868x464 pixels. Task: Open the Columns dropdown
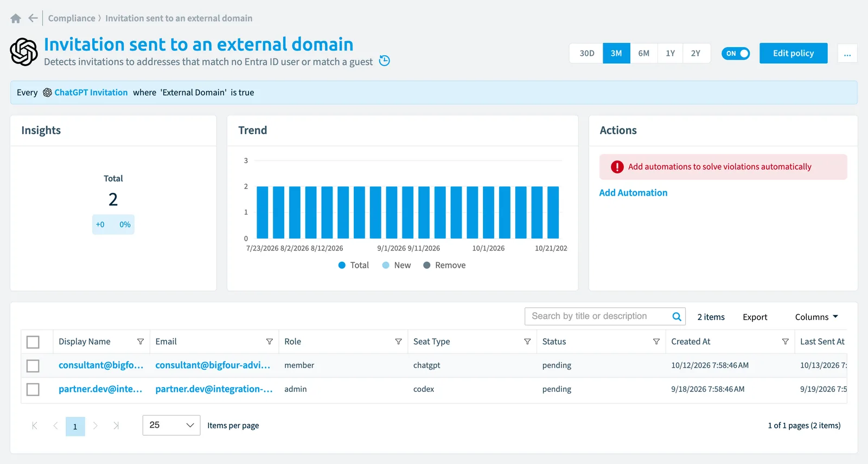click(x=816, y=317)
